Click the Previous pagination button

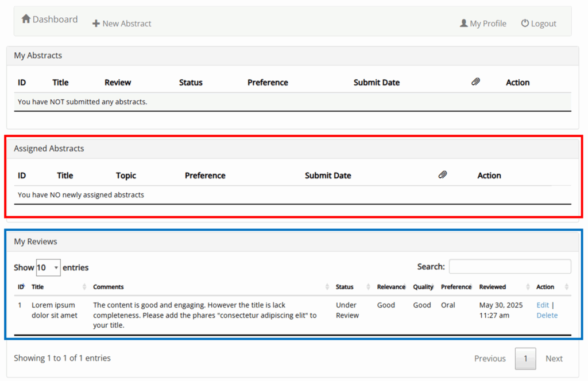(x=490, y=359)
